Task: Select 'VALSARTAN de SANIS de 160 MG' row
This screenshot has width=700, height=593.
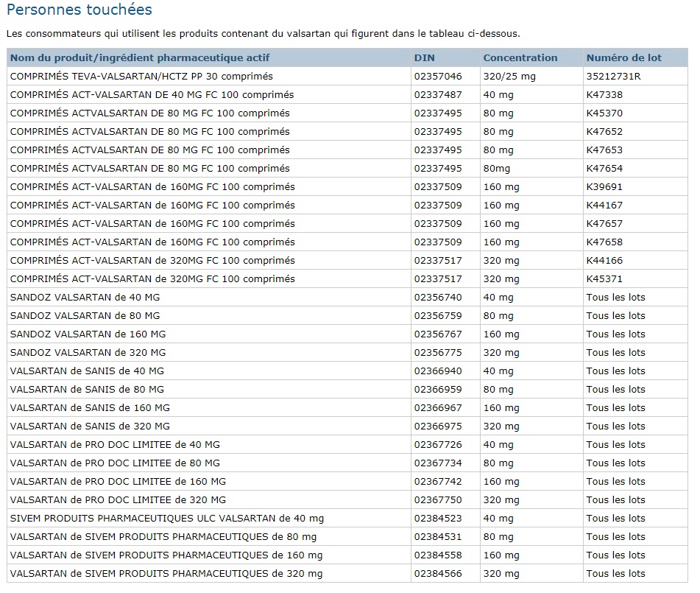Action: [347, 408]
